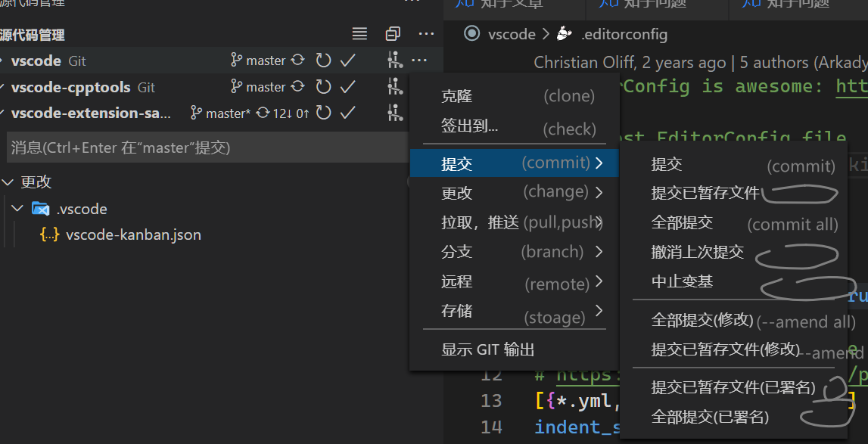Choose 全部提交 (commit all) submenu entry

733,223
